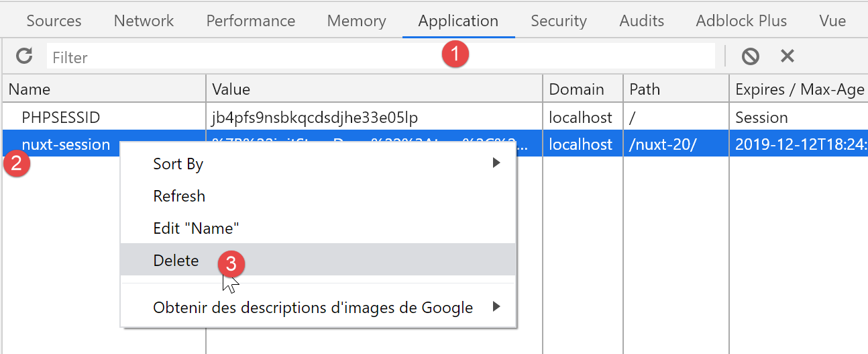Click the refresh cookies icon
The image size is (868, 354).
click(x=24, y=56)
